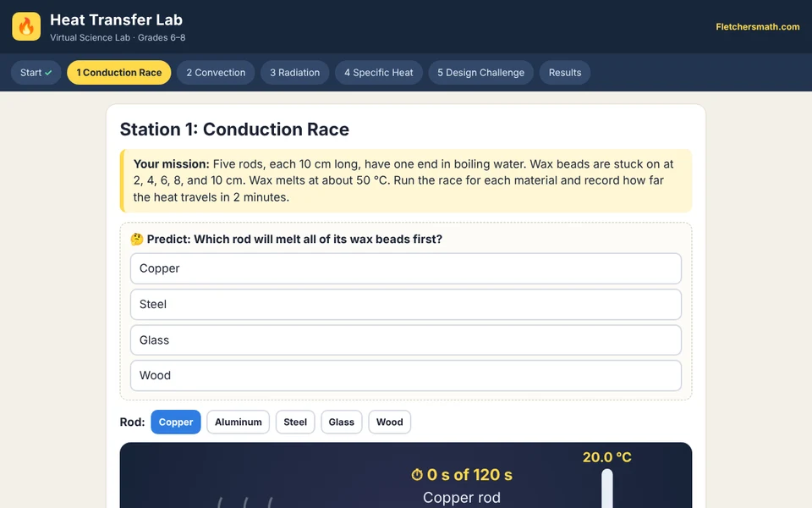
Task: Select the Glass rod button
Action: [341, 422]
